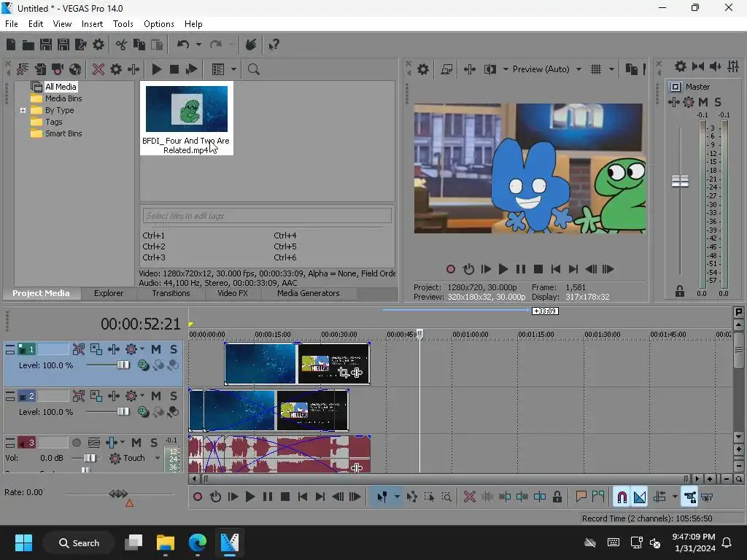Open Video Preview properties gear
The image size is (747, 560).
(x=422, y=69)
